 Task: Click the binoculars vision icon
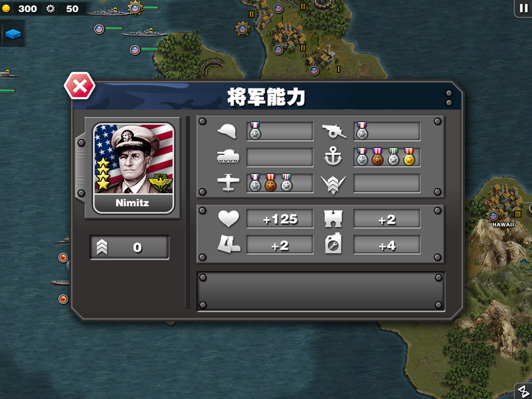click(333, 219)
